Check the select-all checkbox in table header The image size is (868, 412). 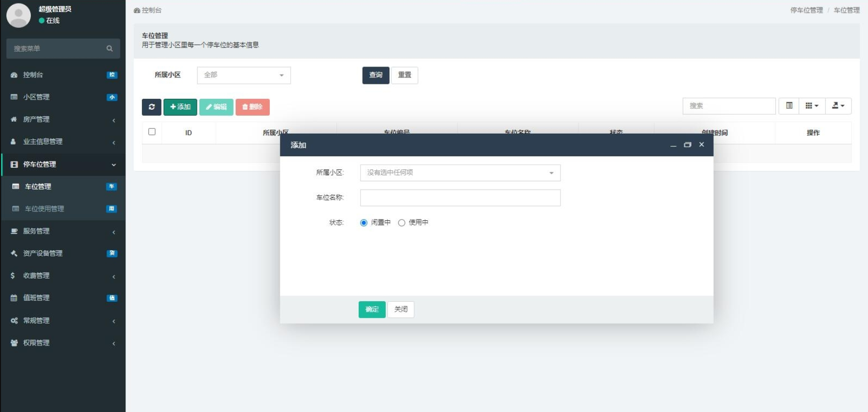click(152, 132)
